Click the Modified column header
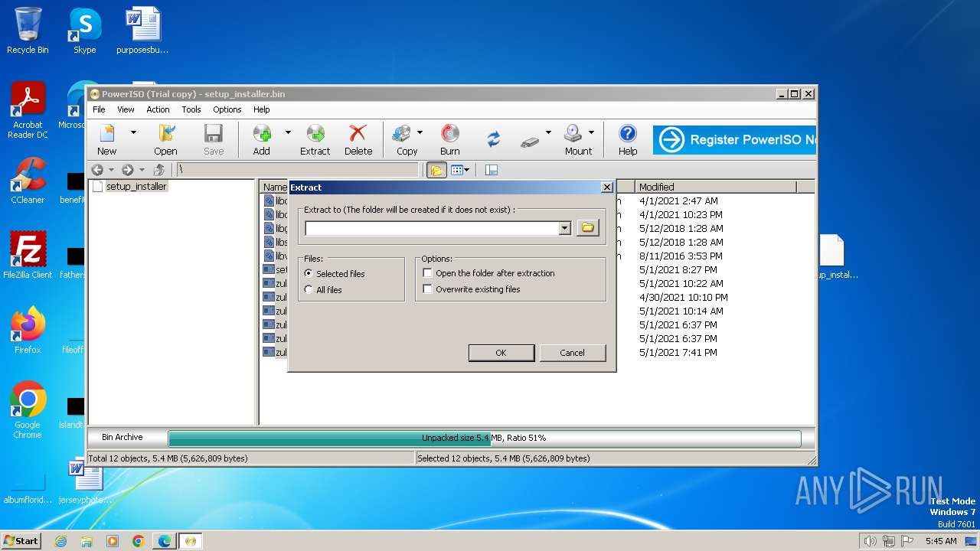This screenshot has height=551, width=980. coord(715,187)
